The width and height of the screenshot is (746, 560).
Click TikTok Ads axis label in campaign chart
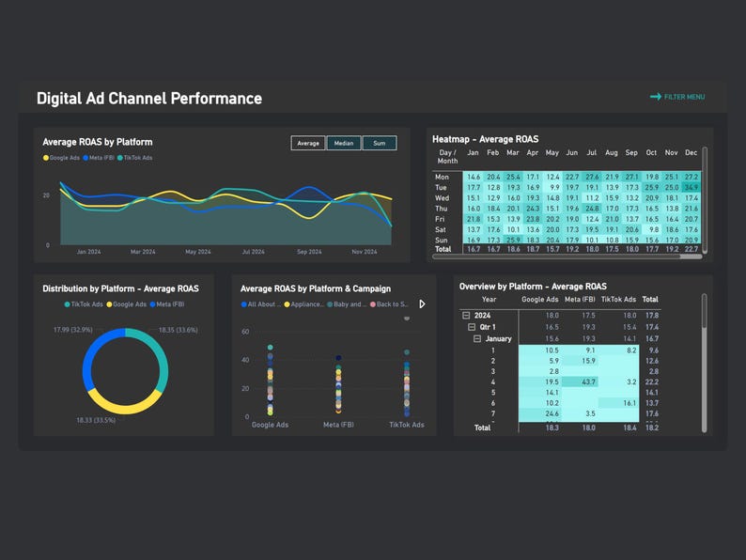point(406,425)
